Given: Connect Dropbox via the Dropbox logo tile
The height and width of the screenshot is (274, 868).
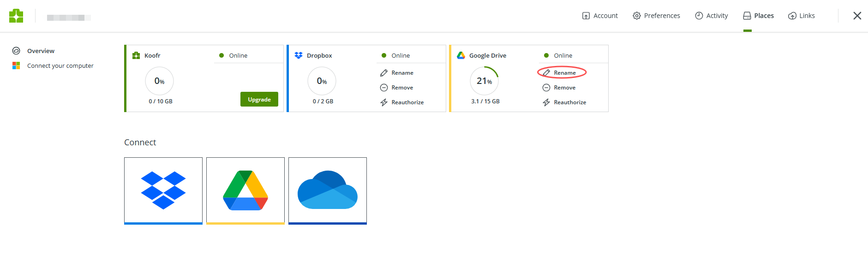Looking at the screenshot, I should click(163, 191).
